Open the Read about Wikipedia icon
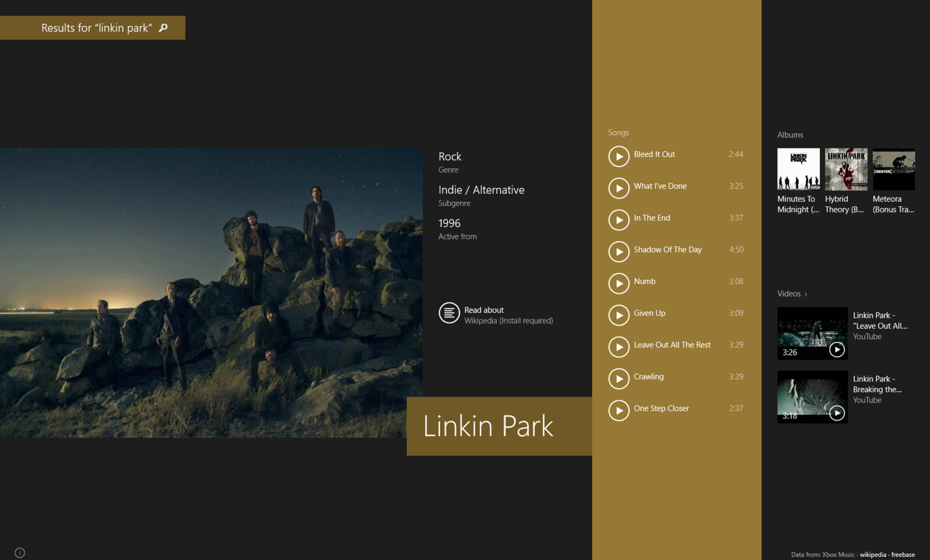Image resolution: width=930 pixels, height=560 pixels. click(449, 313)
